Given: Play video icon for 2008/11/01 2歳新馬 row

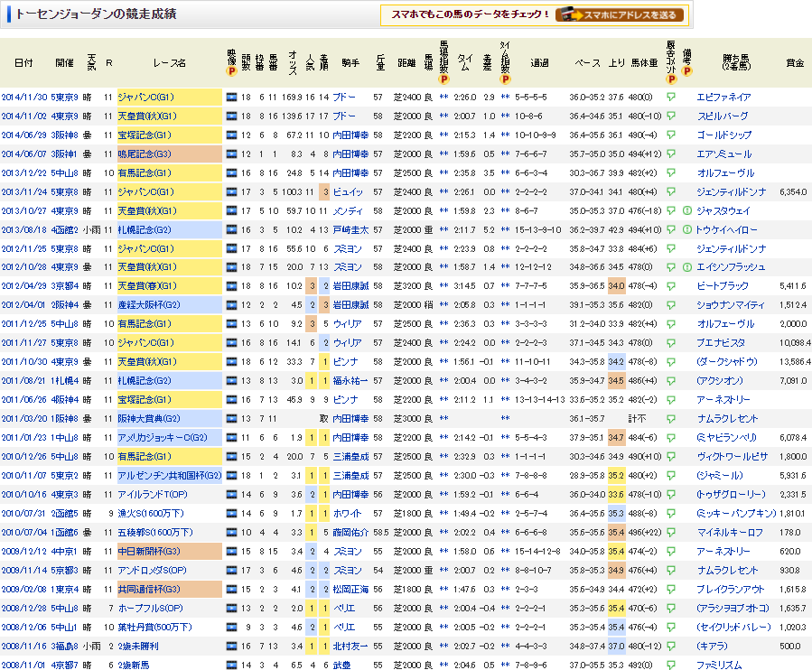Looking at the screenshot, I should (x=231, y=665).
